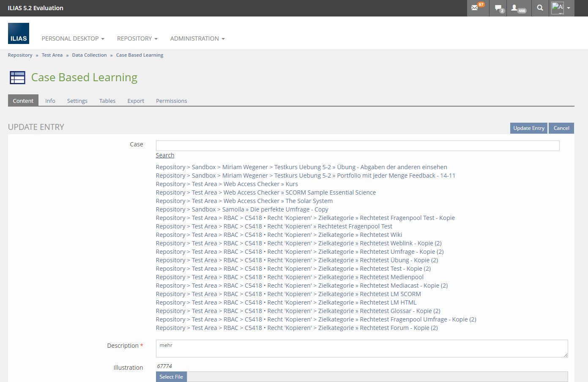The width and height of the screenshot is (588, 382).
Task: Click the Select File button
Action: click(x=171, y=377)
